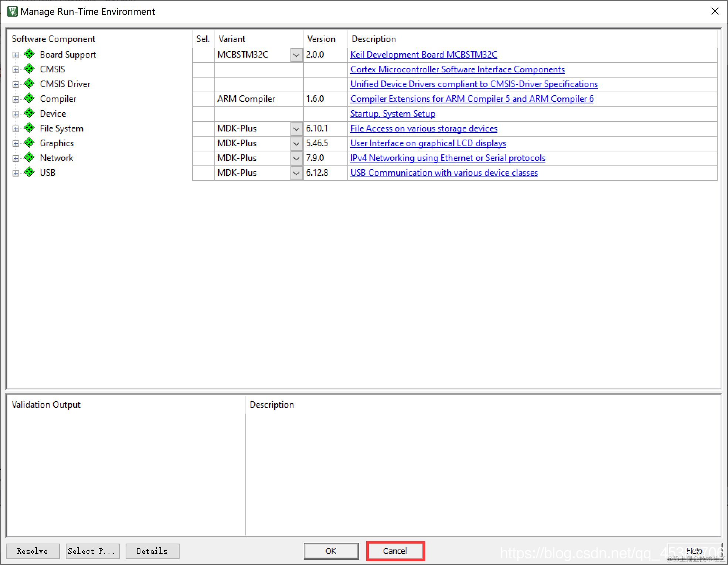Open USB Communication with various device classes link
728x565 pixels.
point(444,173)
